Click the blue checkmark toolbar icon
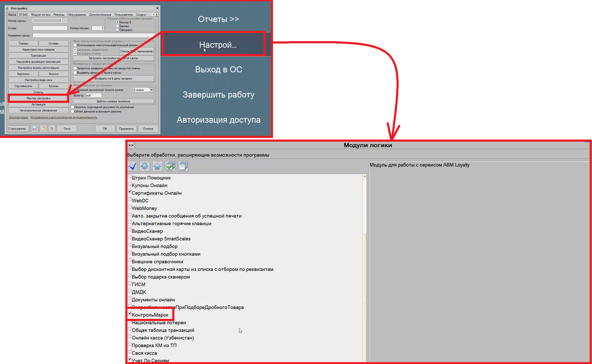The height and width of the screenshot is (364, 592). 132,166
